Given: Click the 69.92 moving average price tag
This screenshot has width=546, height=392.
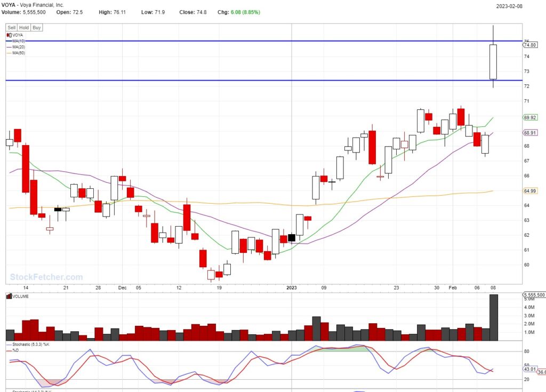Looking at the screenshot, I should [x=530, y=117].
